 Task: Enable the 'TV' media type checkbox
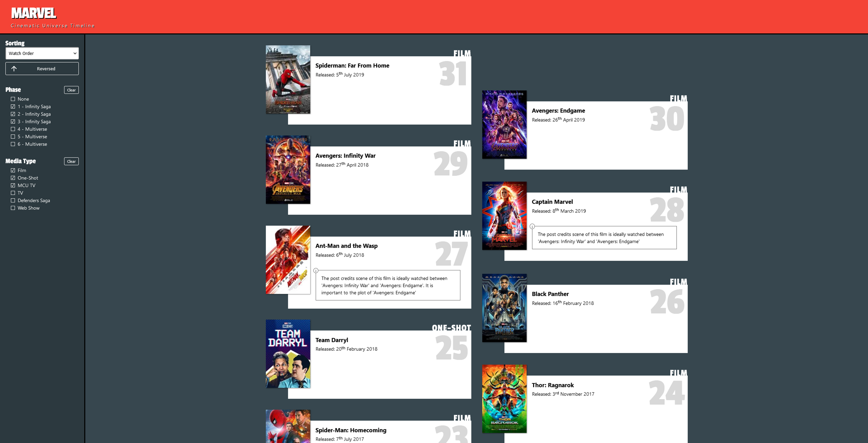click(13, 193)
